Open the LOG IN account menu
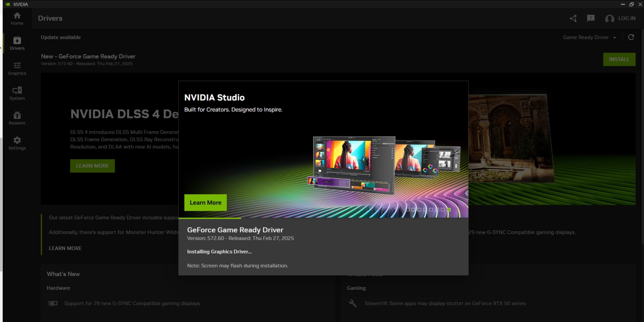 point(621,18)
